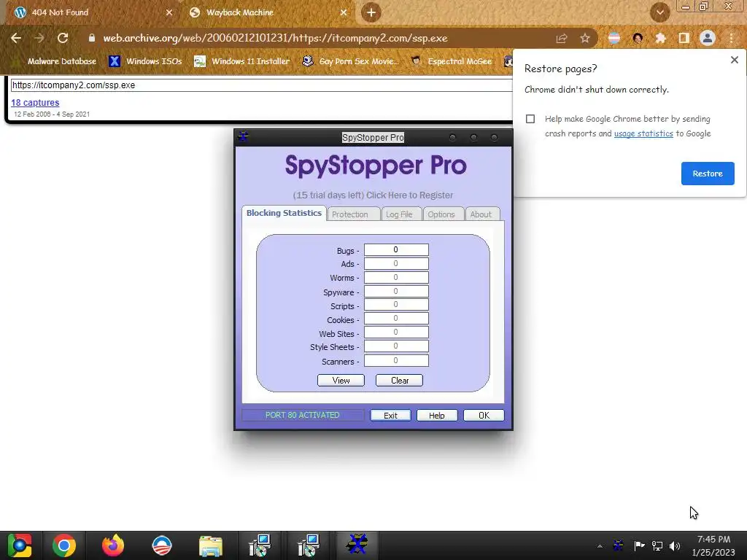Click the new tab plus button

pos(371,12)
